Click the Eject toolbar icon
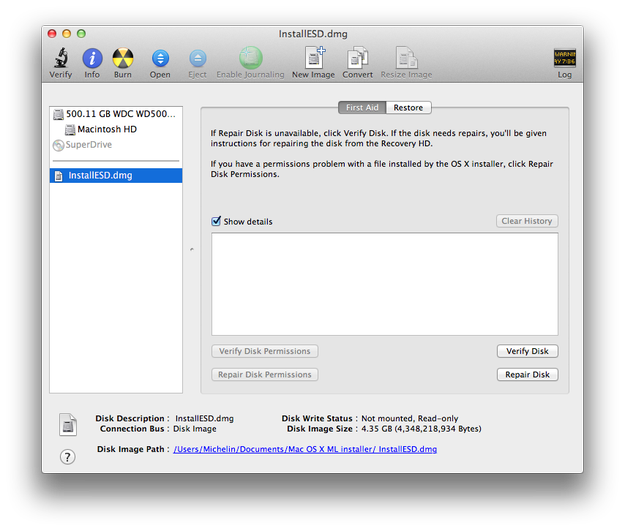 (x=198, y=59)
